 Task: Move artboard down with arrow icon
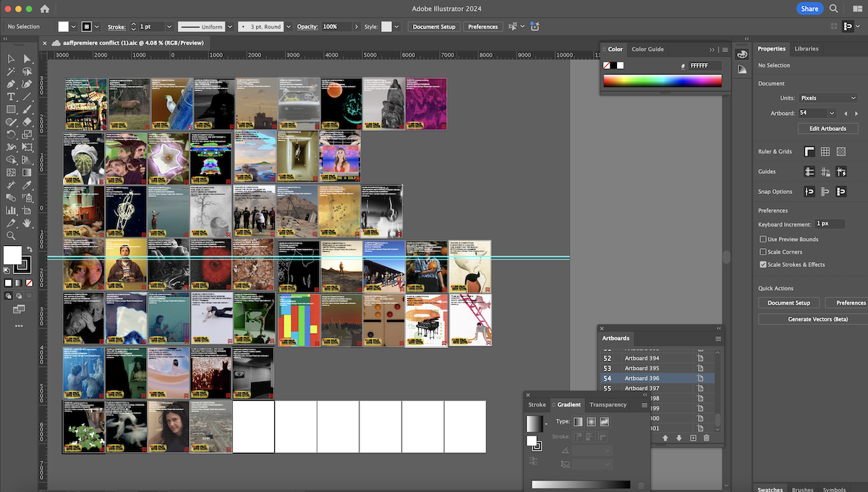pos(678,438)
